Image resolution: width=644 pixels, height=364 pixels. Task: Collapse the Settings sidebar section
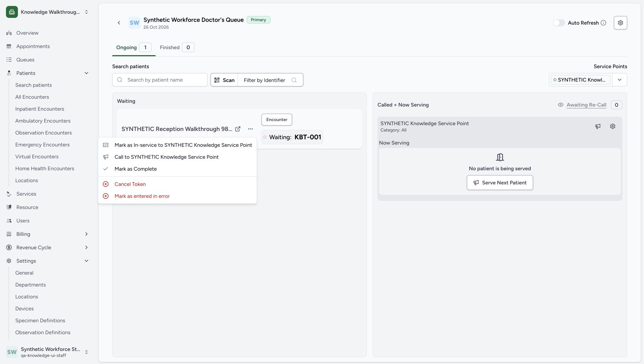tap(86, 261)
